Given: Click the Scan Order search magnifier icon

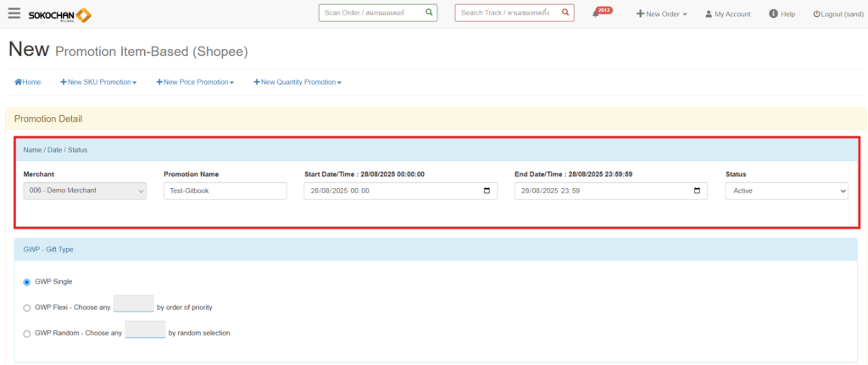Looking at the screenshot, I should point(429,13).
